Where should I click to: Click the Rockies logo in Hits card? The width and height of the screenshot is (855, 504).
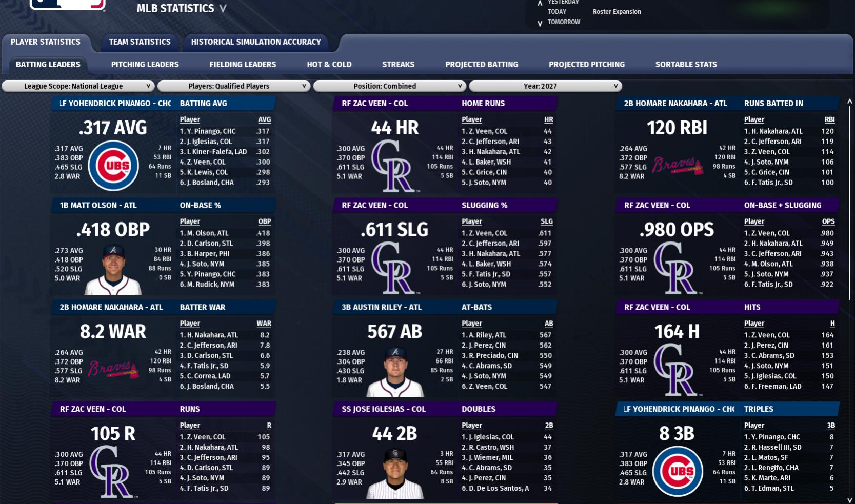pyautogui.click(x=678, y=370)
